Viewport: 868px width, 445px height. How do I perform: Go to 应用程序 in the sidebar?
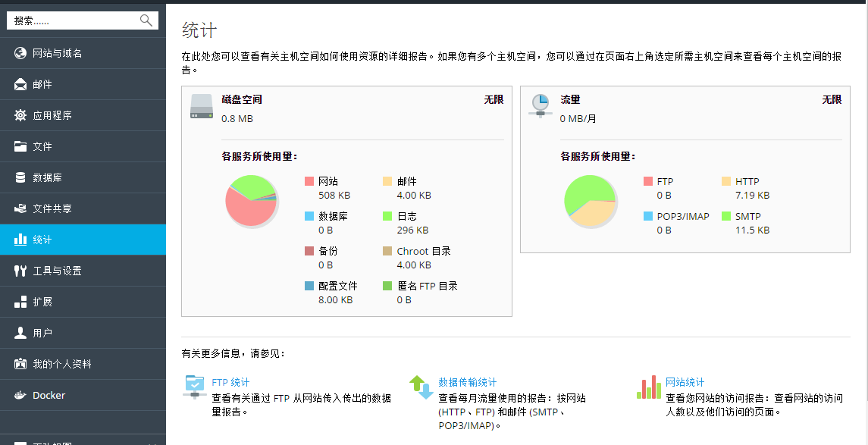click(x=83, y=115)
